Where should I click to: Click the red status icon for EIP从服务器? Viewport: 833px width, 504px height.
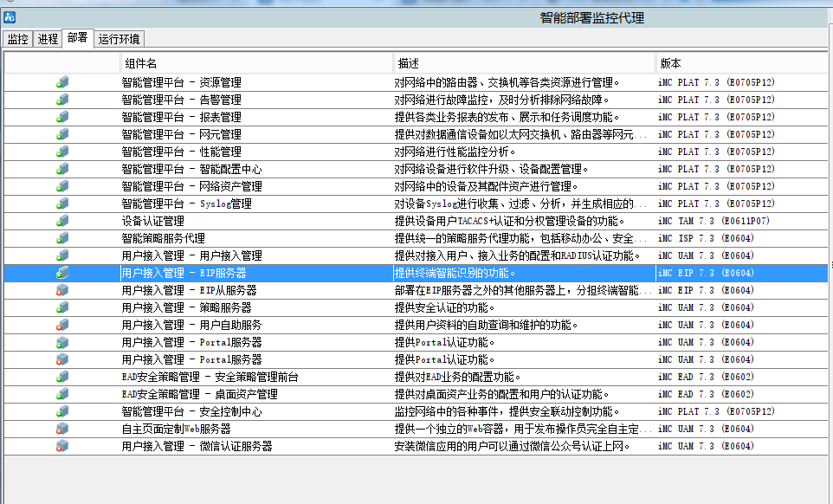pos(62,290)
